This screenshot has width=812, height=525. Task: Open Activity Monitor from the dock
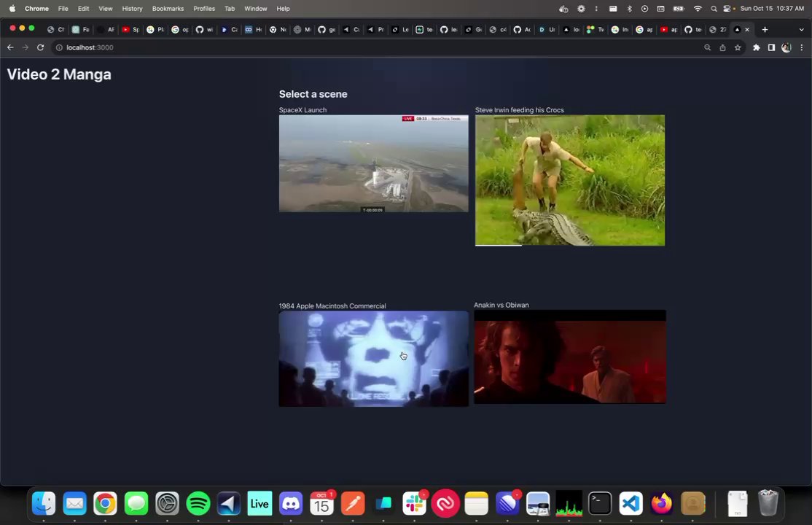(569, 503)
